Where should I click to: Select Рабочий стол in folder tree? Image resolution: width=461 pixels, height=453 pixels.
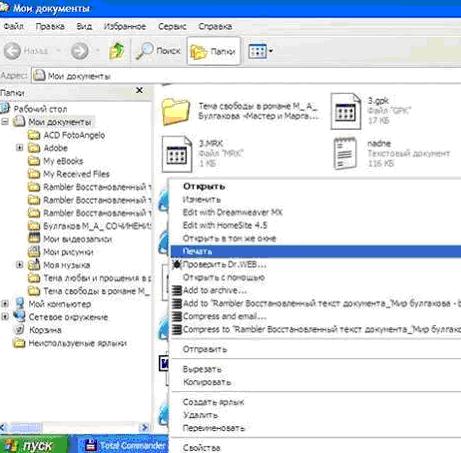pyautogui.click(x=40, y=109)
